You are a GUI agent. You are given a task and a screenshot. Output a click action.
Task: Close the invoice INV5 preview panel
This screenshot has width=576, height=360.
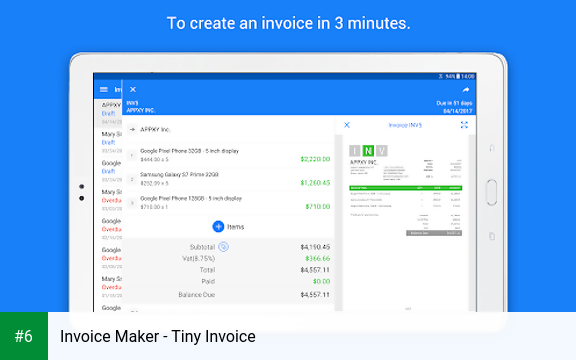point(347,125)
